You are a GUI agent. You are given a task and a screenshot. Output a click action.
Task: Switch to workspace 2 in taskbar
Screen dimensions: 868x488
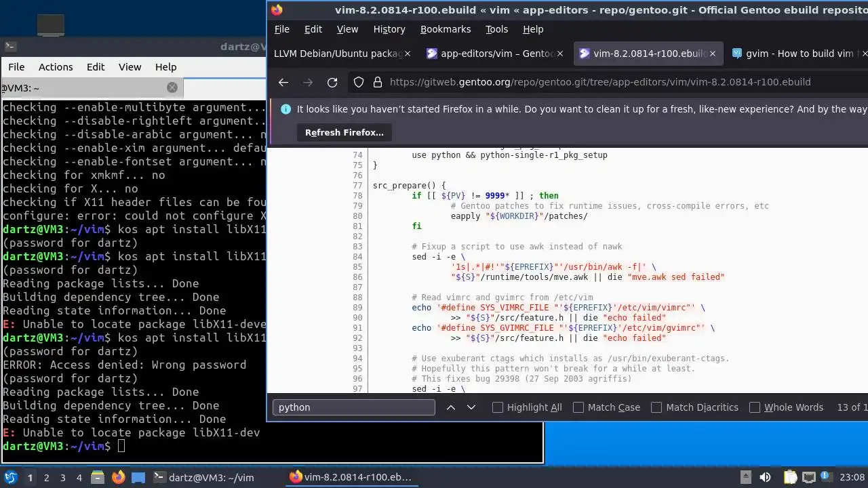46,477
